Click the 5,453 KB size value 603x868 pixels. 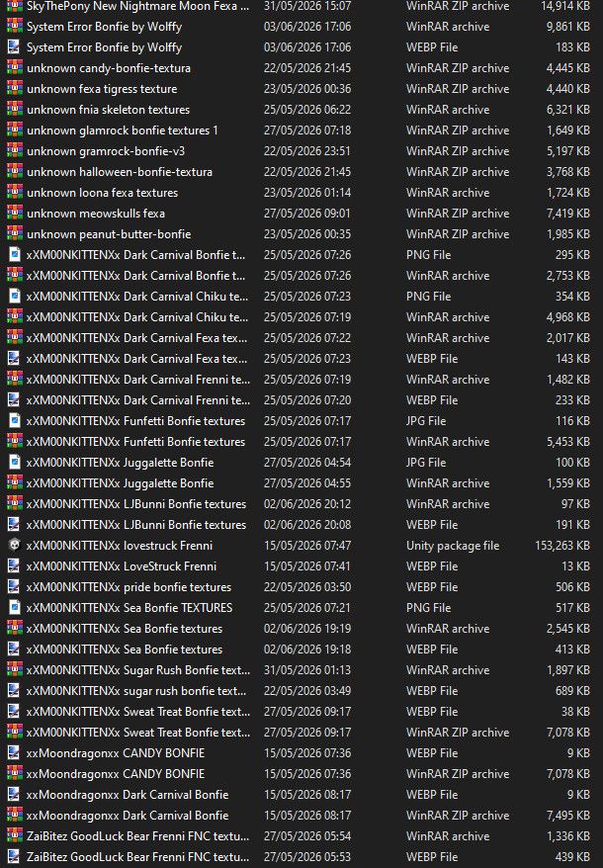[567, 441]
